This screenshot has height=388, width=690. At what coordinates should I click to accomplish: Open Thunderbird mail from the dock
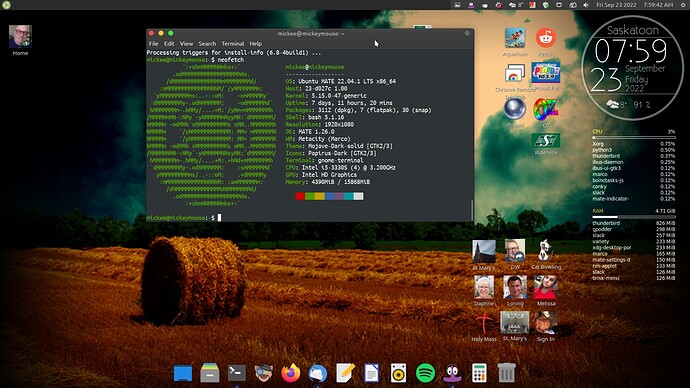click(318, 373)
